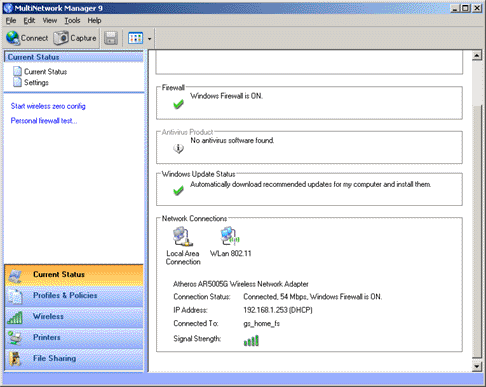Image resolution: width=486 pixels, height=387 pixels.
Task: Click the File Sharing icon in sidebar
Action: (x=15, y=359)
